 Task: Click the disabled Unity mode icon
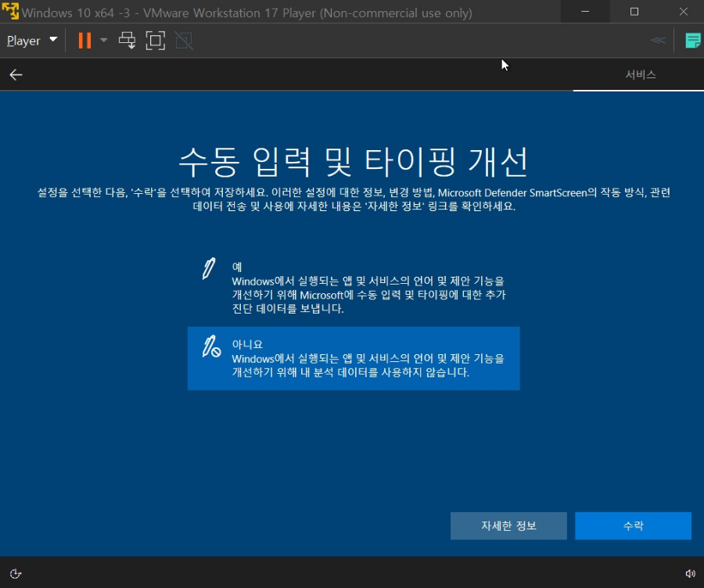coord(184,41)
